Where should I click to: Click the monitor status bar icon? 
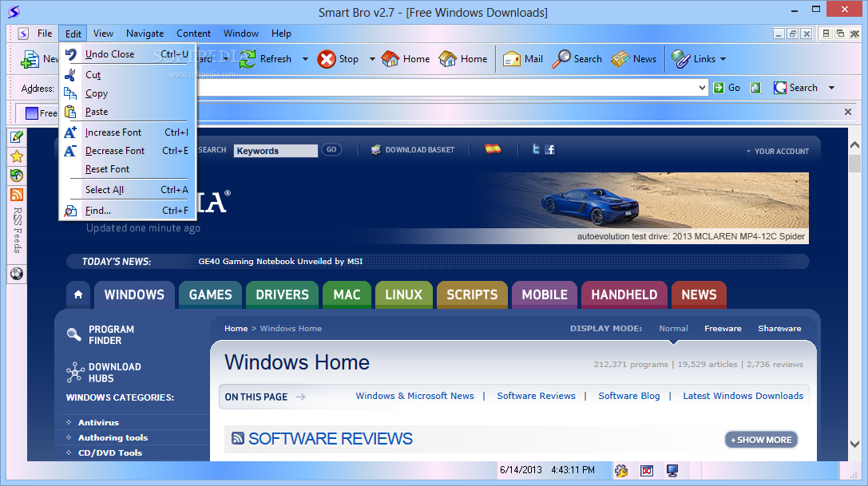coord(672,471)
